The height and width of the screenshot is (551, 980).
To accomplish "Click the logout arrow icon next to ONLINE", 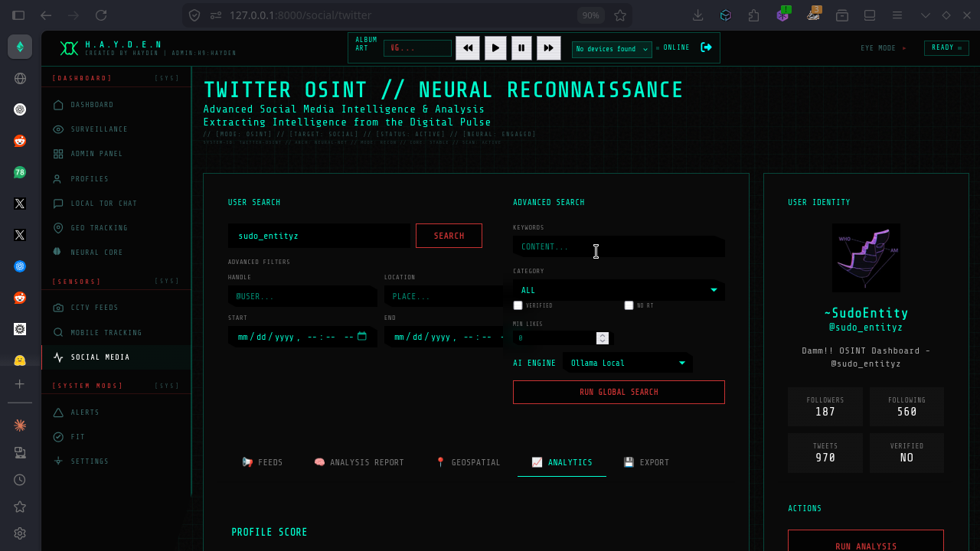I will click(706, 47).
